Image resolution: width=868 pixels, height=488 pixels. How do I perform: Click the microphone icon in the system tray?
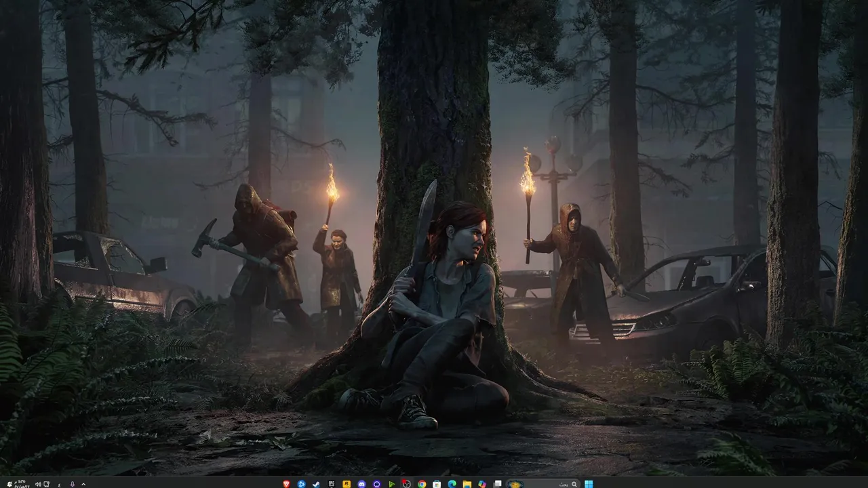(x=72, y=484)
